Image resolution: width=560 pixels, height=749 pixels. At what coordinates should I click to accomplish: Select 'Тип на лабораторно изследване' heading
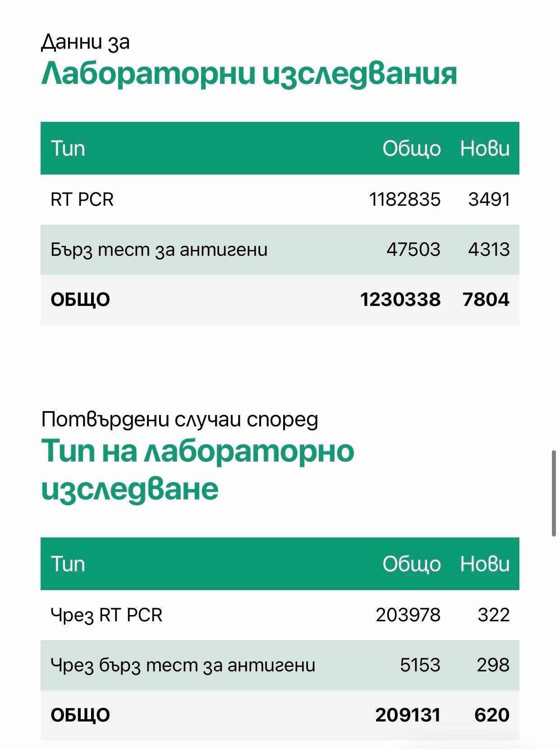pyautogui.click(x=197, y=470)
